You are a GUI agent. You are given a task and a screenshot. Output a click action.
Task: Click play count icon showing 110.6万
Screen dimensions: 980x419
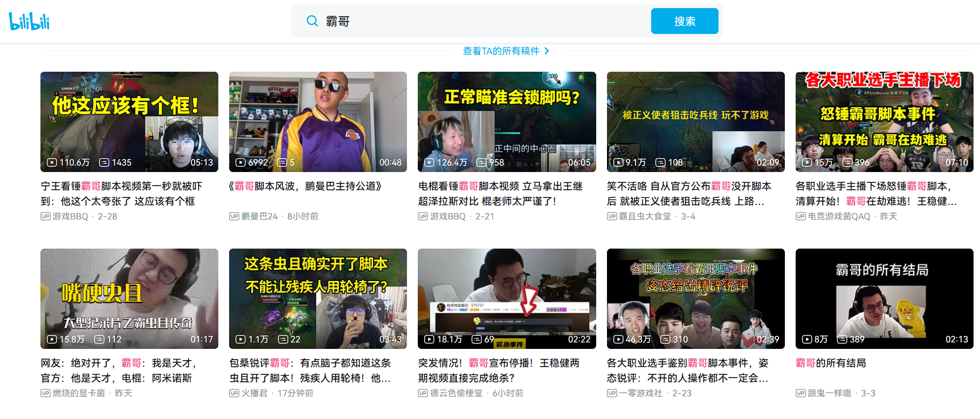pos(52,162)
